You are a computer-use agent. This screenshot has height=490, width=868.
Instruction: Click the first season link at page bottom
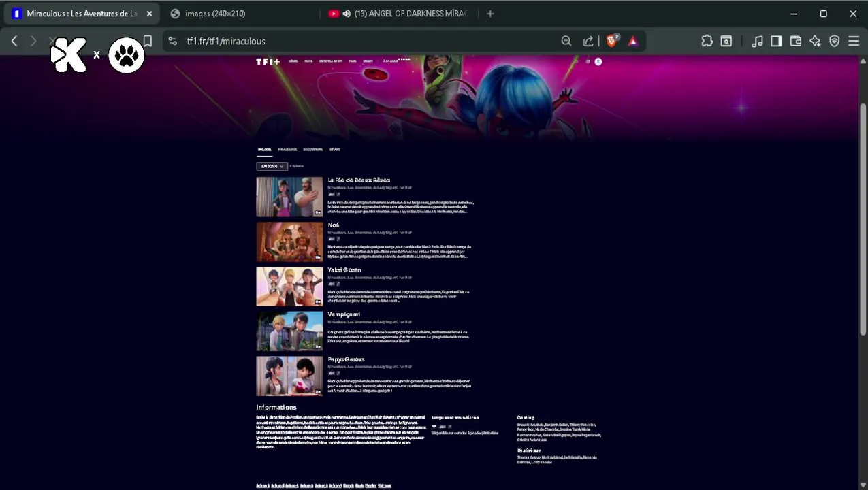click(263, 486)
